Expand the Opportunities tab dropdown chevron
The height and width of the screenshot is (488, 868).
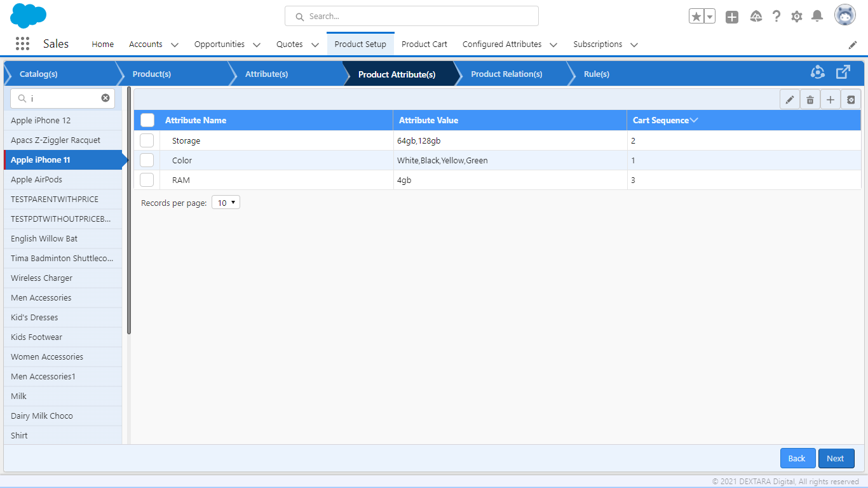pyautogui.click(x=257, y=44)
